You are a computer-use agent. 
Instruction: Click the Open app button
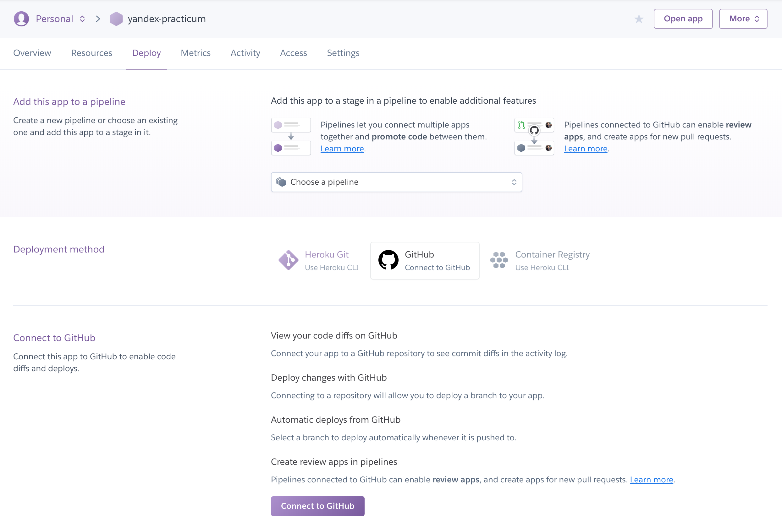(683, 19)
